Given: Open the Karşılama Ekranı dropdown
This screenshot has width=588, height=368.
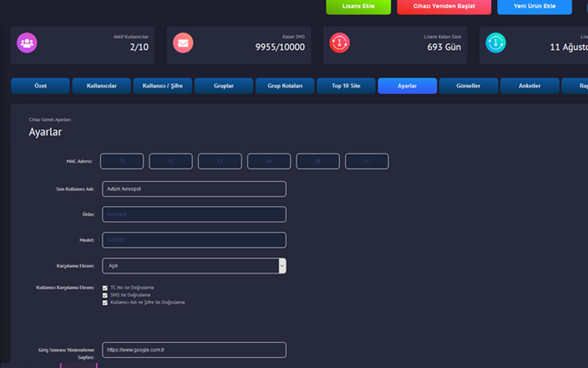Looking at the screenshot, I should click(194, 266).
